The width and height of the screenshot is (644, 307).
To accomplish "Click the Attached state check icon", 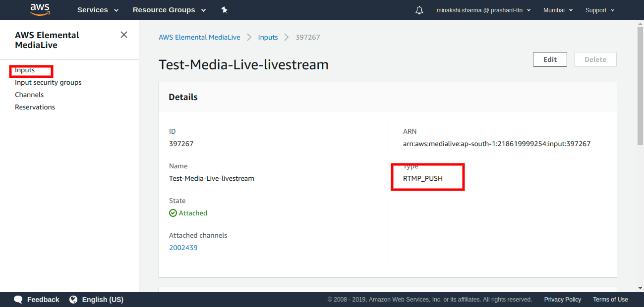I will coord(173,213).
